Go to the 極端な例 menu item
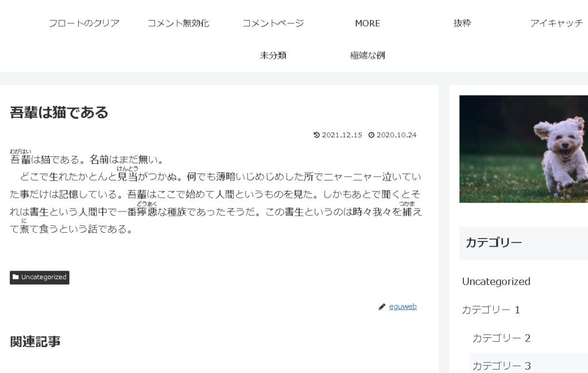Screen dimensions: 588x373 click(x=367, y=56)
